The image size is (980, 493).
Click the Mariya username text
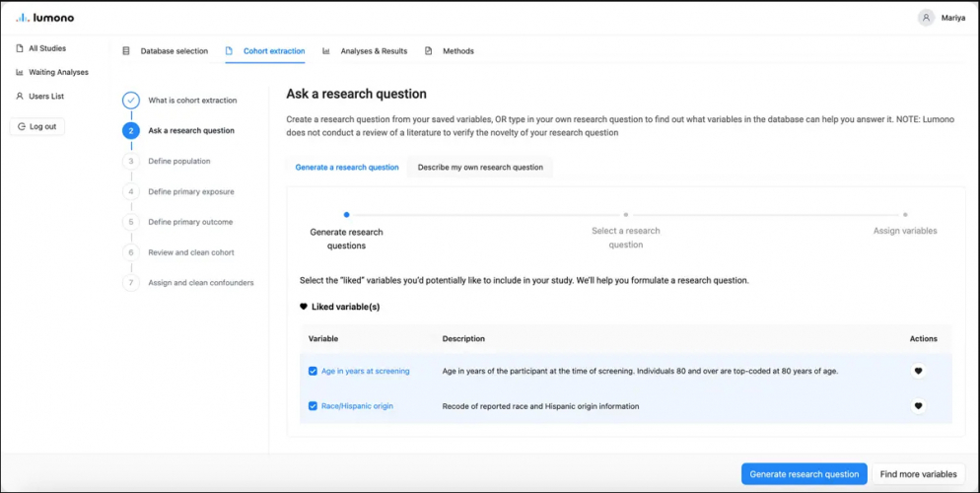(953, 18)
